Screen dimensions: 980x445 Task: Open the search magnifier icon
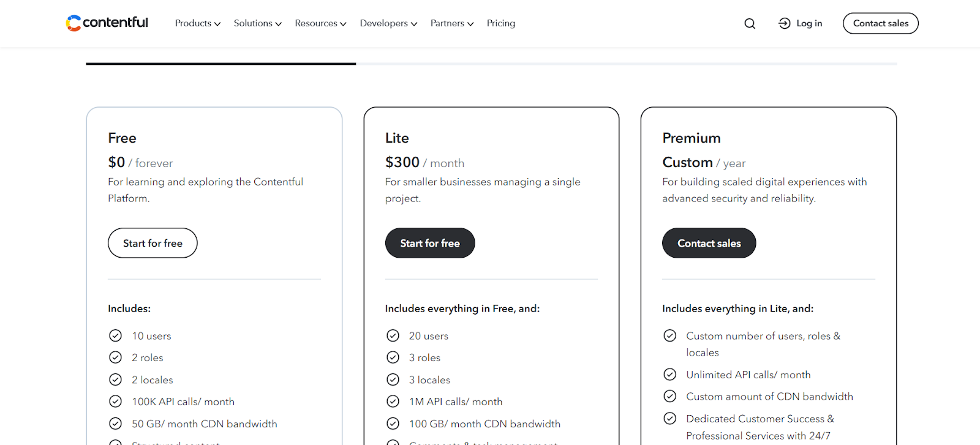(x=750, y=23)
